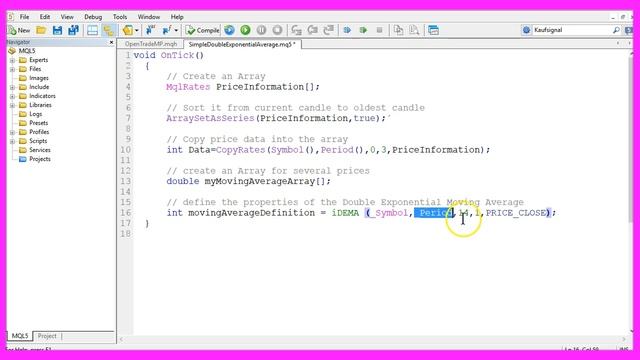Screen dimensions: 640x360
Task: Create a new file with New
Action: tap(19, 30)
